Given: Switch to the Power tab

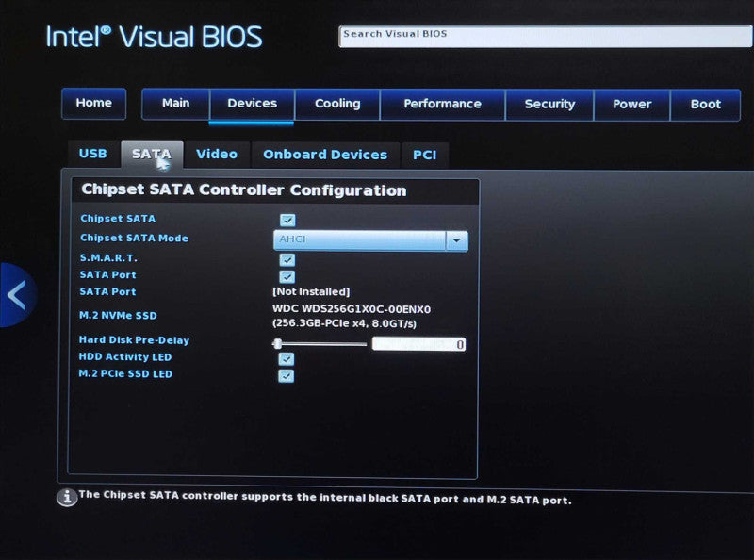Looking at the screenshot, I should 631,105.
